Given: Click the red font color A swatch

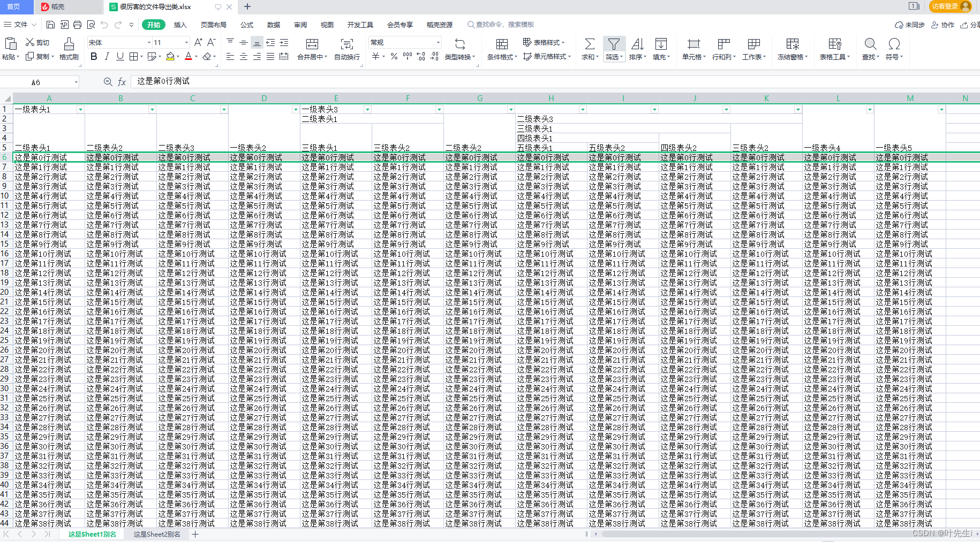Looking at the screenshot, I should [188, 56].
